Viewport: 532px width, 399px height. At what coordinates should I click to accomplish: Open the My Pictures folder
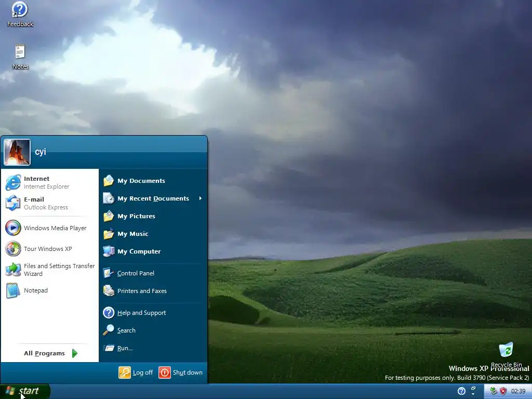[x=153, y=216]
